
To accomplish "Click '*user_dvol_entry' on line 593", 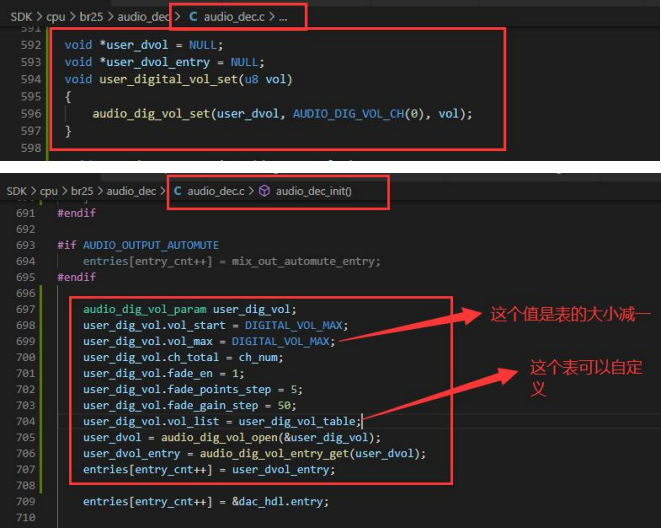I will [154, 62].
